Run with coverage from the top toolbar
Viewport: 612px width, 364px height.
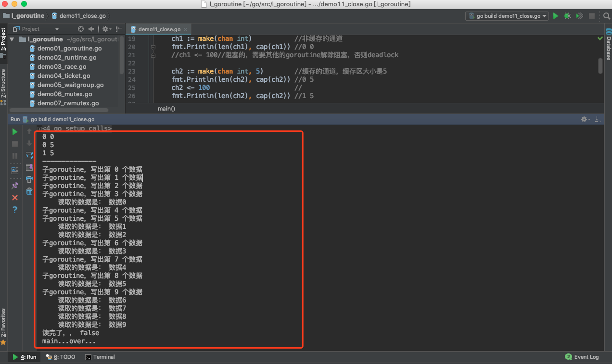coord(580,16)
